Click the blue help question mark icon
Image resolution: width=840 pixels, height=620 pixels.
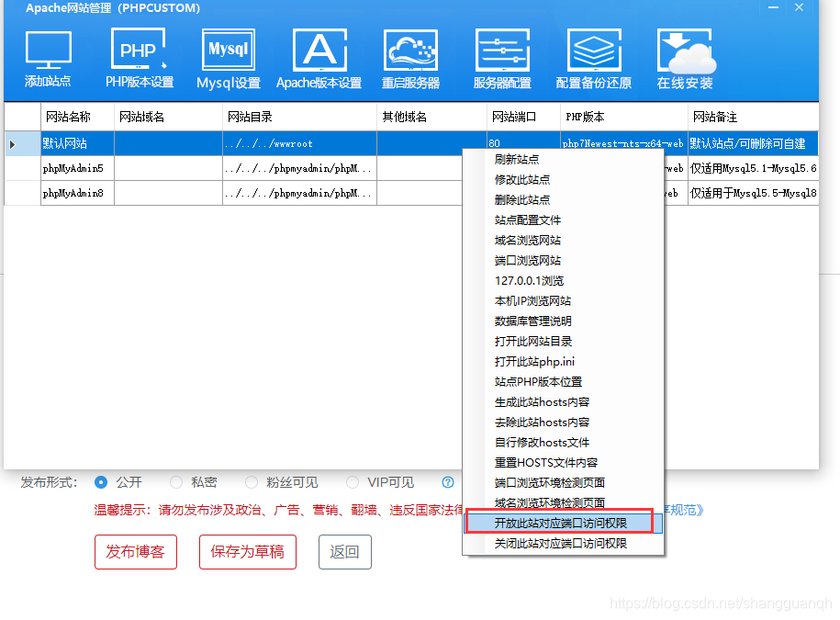[x=446, y=481]
